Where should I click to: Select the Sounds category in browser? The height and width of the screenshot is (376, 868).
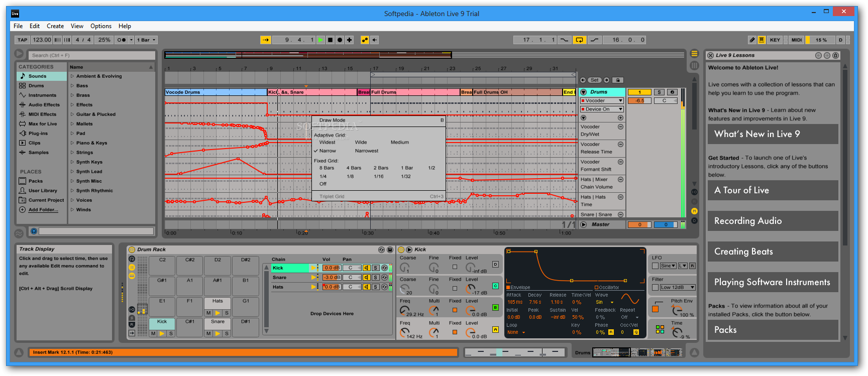tap(42, 76)
